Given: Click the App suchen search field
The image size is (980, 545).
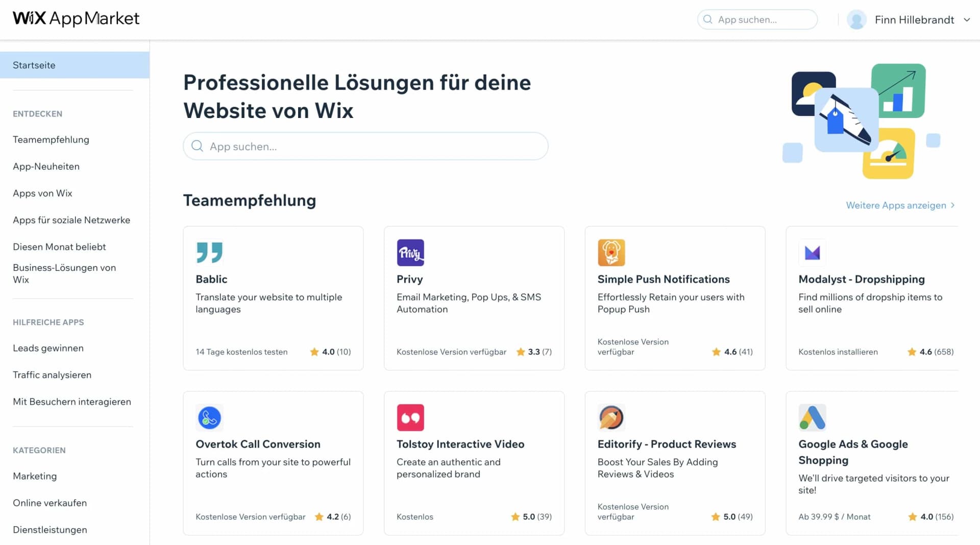Looking at the screenshot, I should 365,146.
